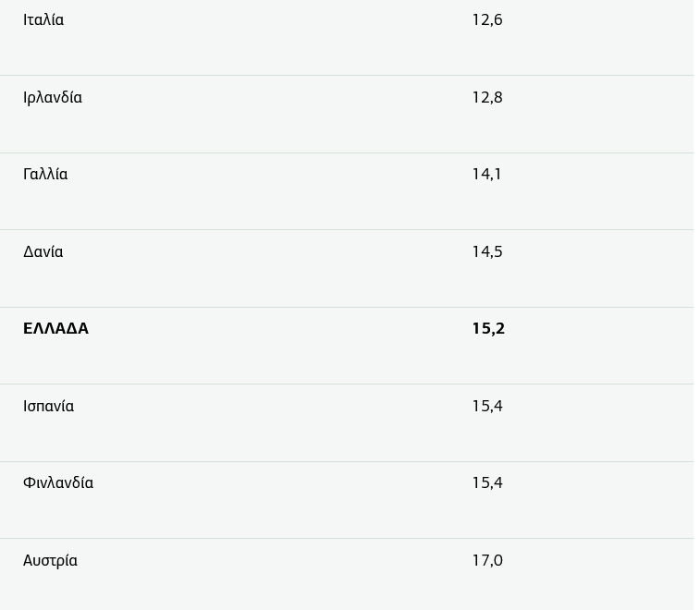The width and height of the screenshot is (700, 610).
Task: Click the Γαλλία country name
Action: [x=45, y=175]
